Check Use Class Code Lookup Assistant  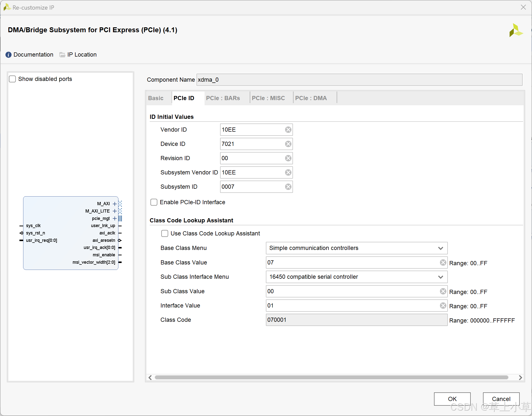[164, 233]
